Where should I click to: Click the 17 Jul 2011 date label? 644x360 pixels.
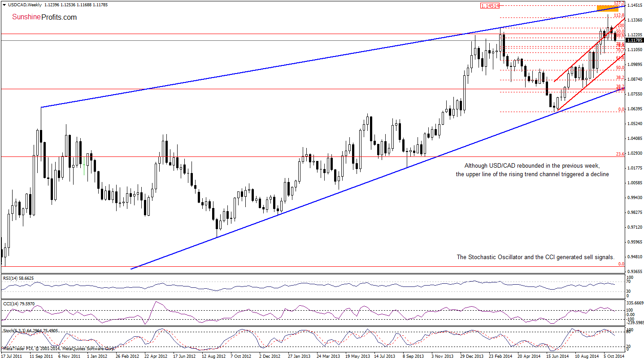(x=12, y=356)
